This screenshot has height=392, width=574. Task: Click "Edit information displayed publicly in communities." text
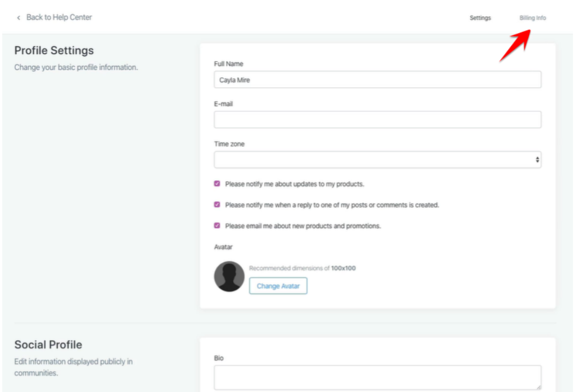[74, 367]
